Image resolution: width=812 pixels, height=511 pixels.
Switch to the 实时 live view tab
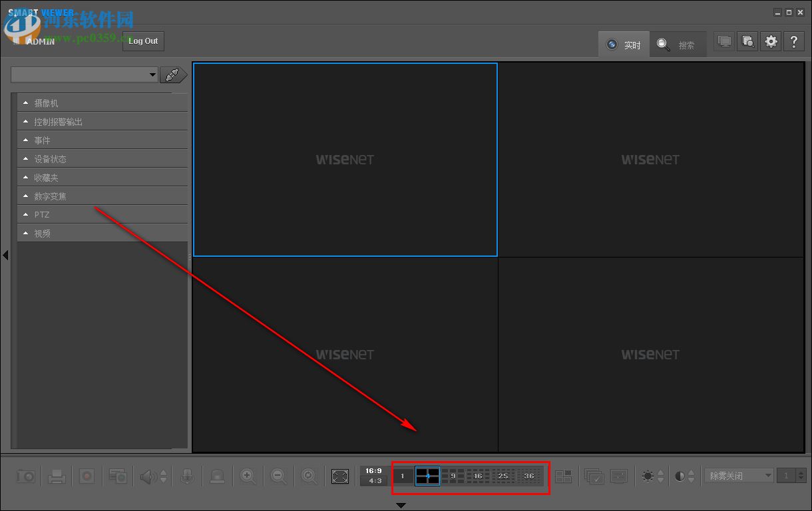click(624, 44)
